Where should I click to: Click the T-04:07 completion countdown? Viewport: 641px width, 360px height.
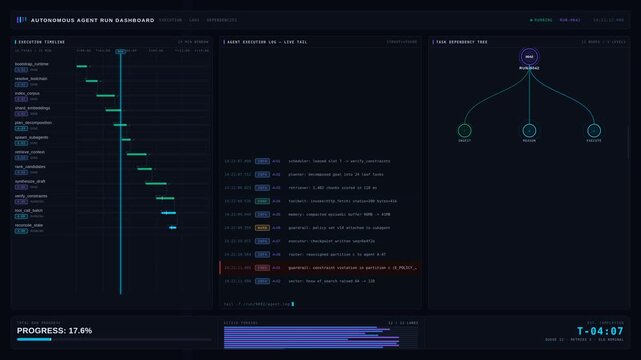click(600, 331)
